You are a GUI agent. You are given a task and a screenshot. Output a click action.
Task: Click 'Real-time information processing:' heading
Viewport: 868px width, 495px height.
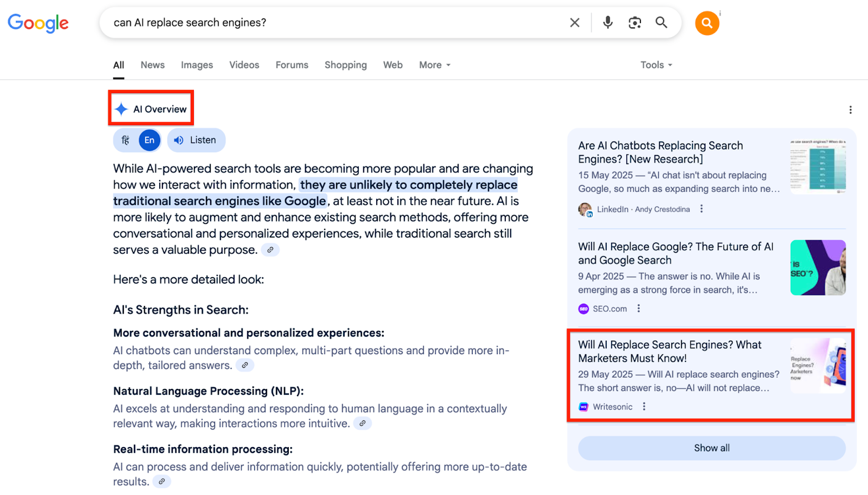click(x=203, y=449)
